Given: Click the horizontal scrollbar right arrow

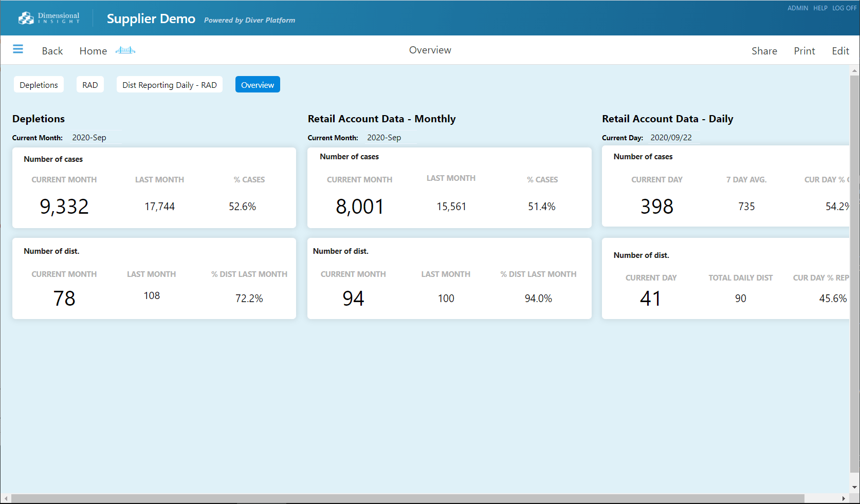Looking at the screenshot, I should click(844, 498).
